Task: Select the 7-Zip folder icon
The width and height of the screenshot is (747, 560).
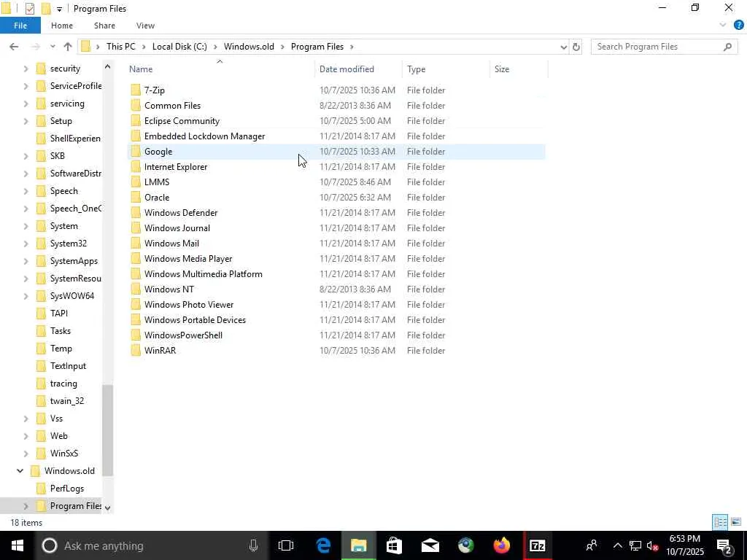Action: (136, 90)
